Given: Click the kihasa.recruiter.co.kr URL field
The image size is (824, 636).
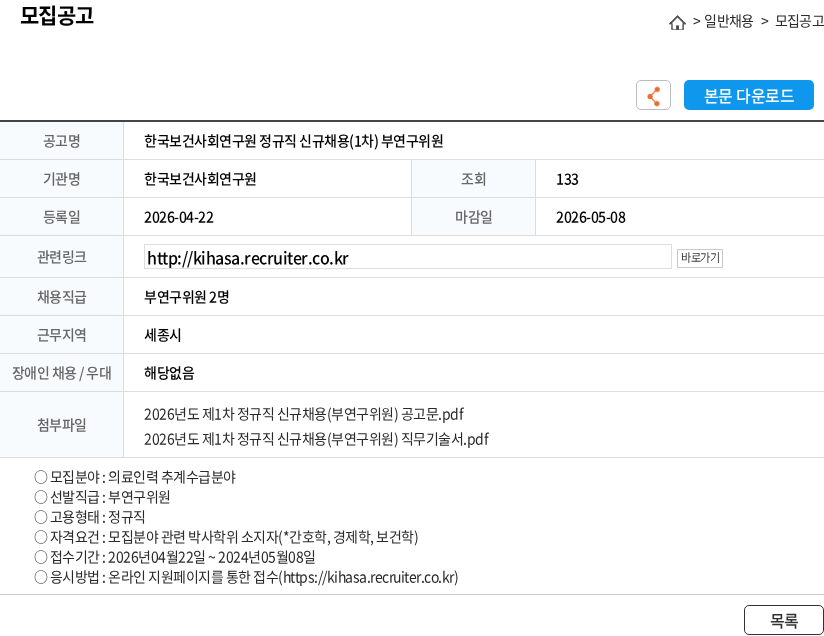Looking at the screenshot, I should point(408,257).
